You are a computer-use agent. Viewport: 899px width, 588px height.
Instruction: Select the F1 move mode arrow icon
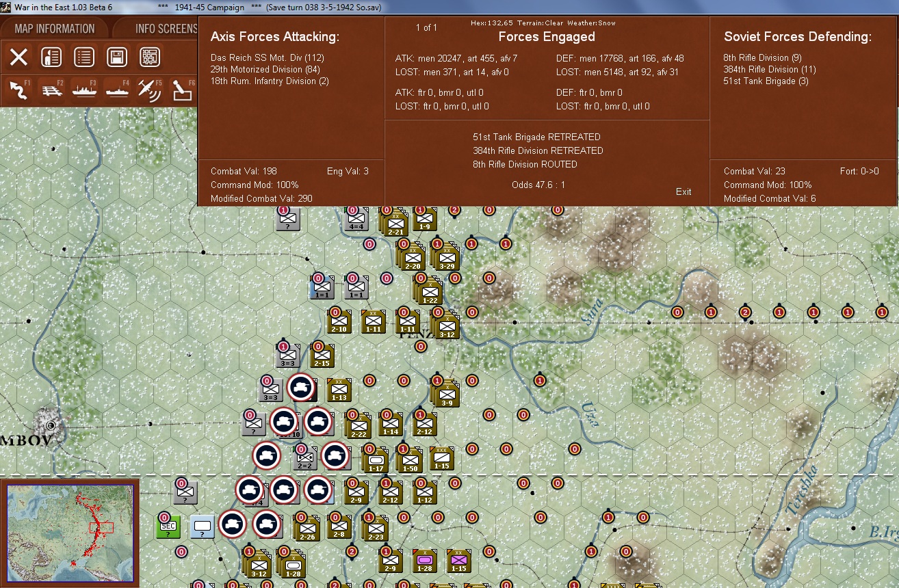tap(18, 90)
